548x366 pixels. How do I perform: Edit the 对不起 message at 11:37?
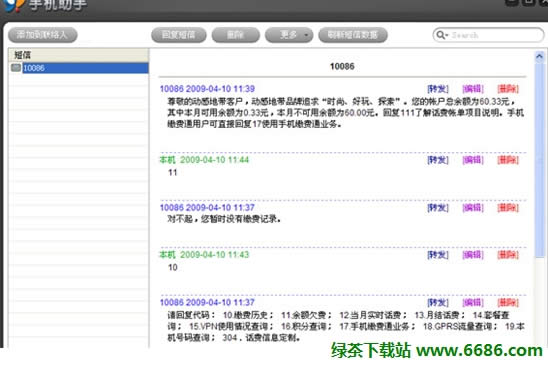pyautogui.click(x=473, y=208)
